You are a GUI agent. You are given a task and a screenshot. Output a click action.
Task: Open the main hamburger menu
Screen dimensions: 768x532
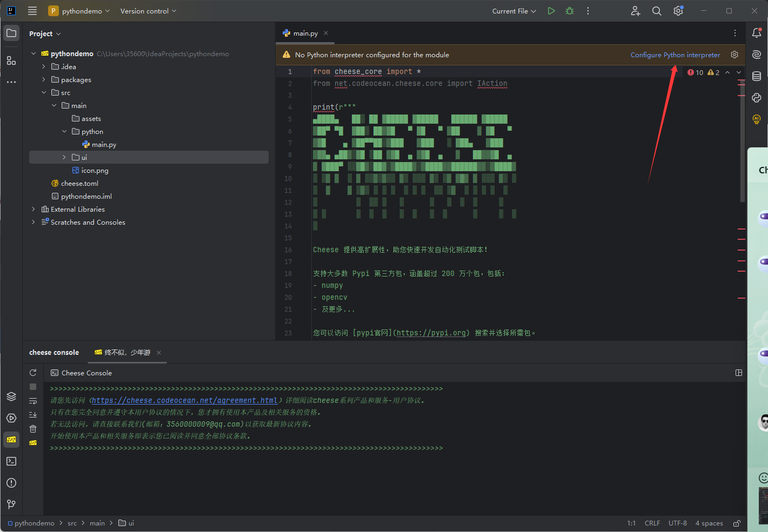tap(32, 11)
